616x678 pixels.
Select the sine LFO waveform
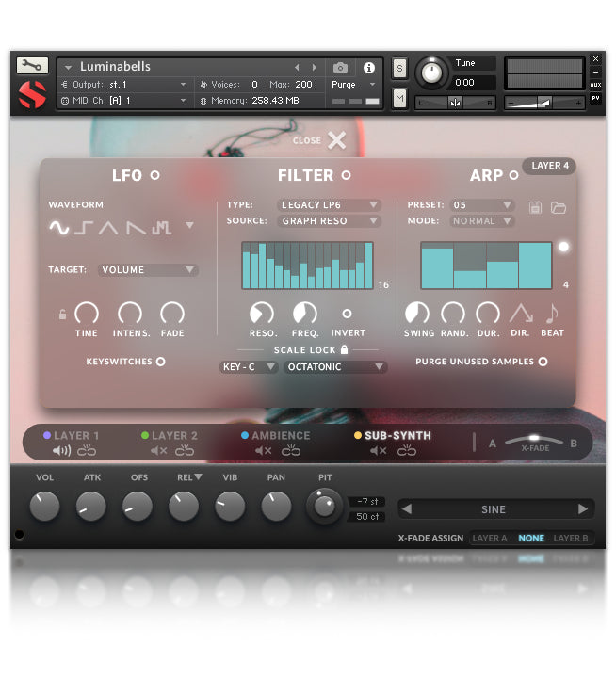click(x=59, y=227)
